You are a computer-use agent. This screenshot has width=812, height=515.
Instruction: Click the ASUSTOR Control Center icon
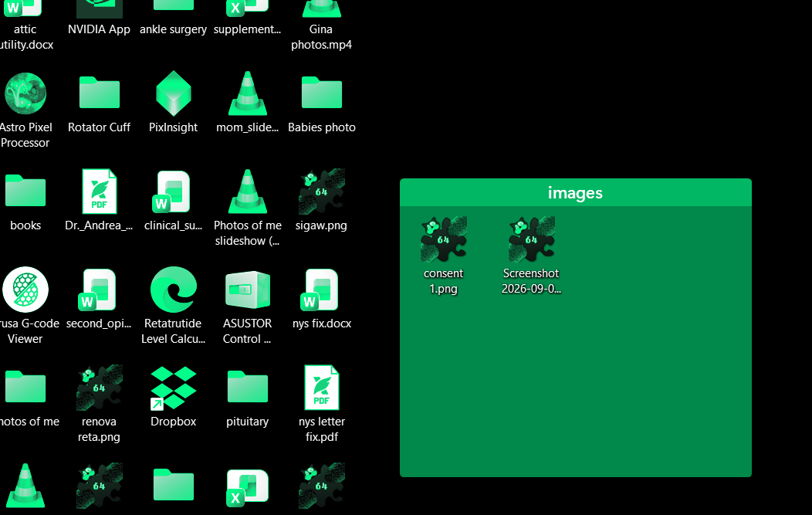point(248,307)
